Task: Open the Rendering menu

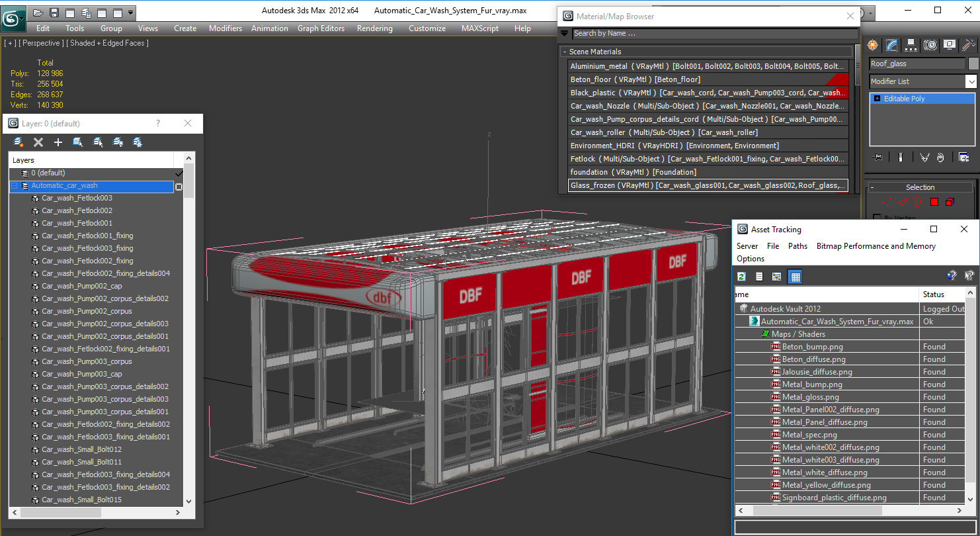Action: tap(374, 28)
